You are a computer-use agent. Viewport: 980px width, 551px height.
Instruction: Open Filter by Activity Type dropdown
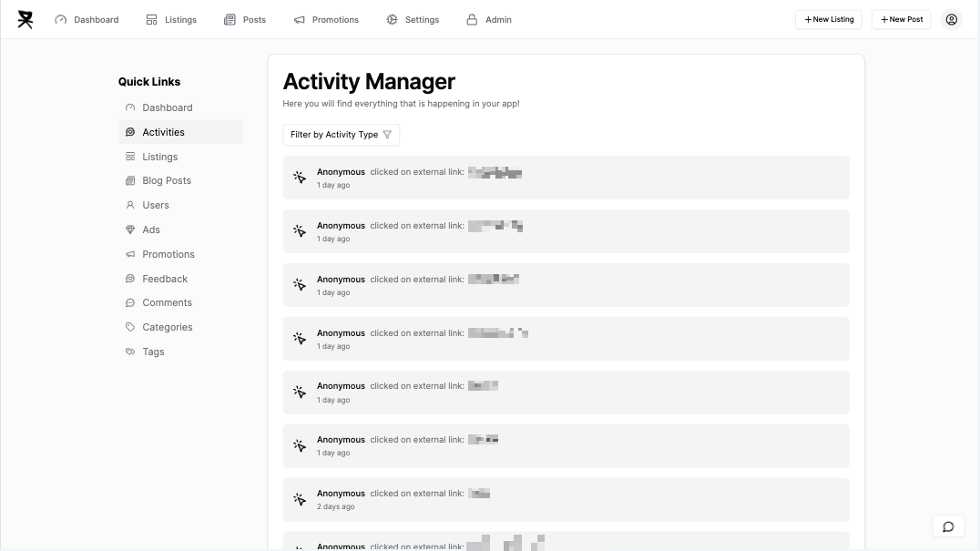[341, 134]
